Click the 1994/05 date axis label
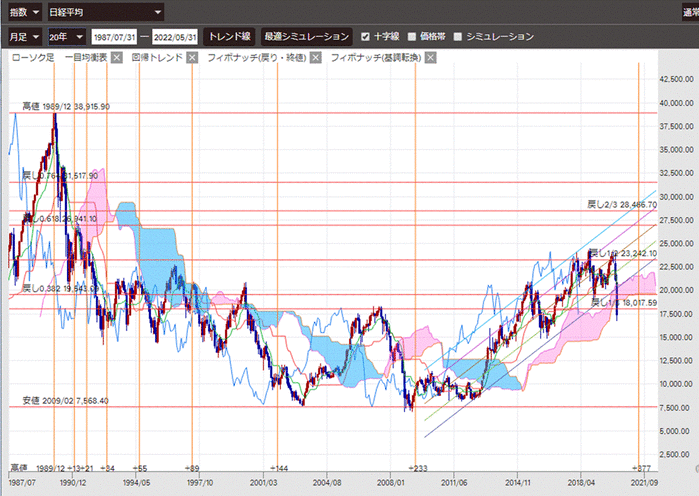This screenshot has height=496, width=699. [x=136, y=483]
